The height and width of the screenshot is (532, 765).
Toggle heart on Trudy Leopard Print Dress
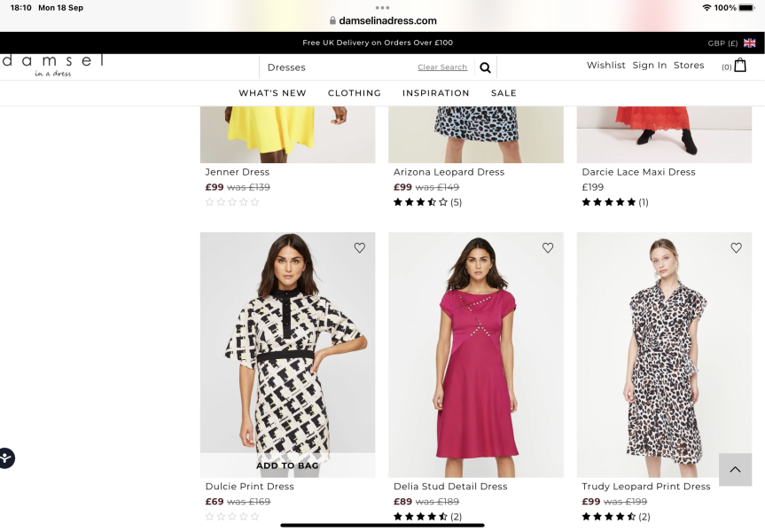click(736, 248)
